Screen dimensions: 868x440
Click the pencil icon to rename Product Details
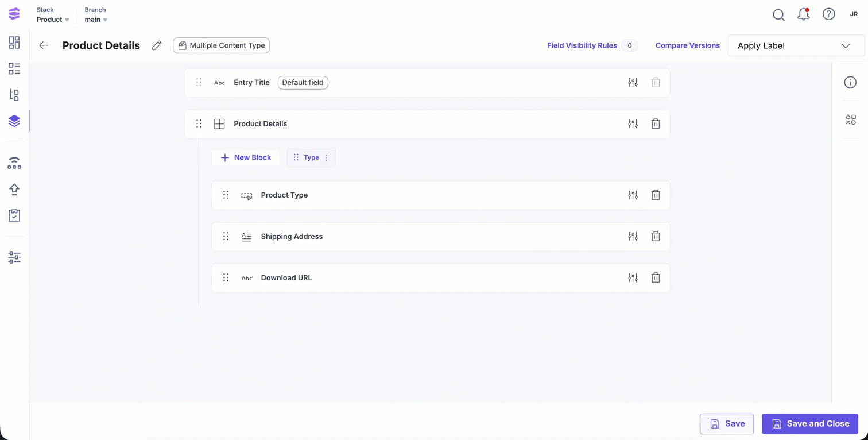(157, 45)
